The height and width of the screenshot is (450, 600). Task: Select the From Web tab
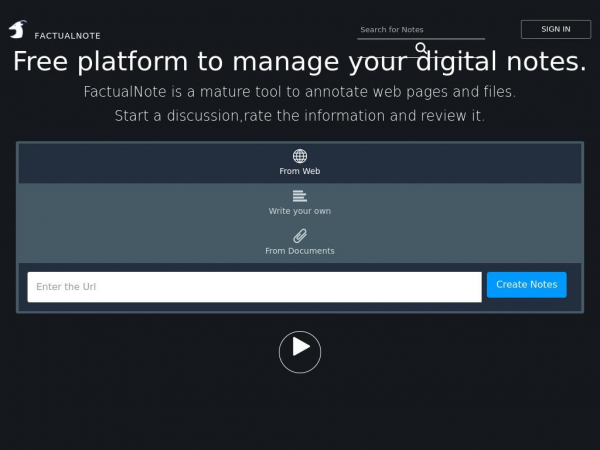pyautogui.click(x=300, y=163)
